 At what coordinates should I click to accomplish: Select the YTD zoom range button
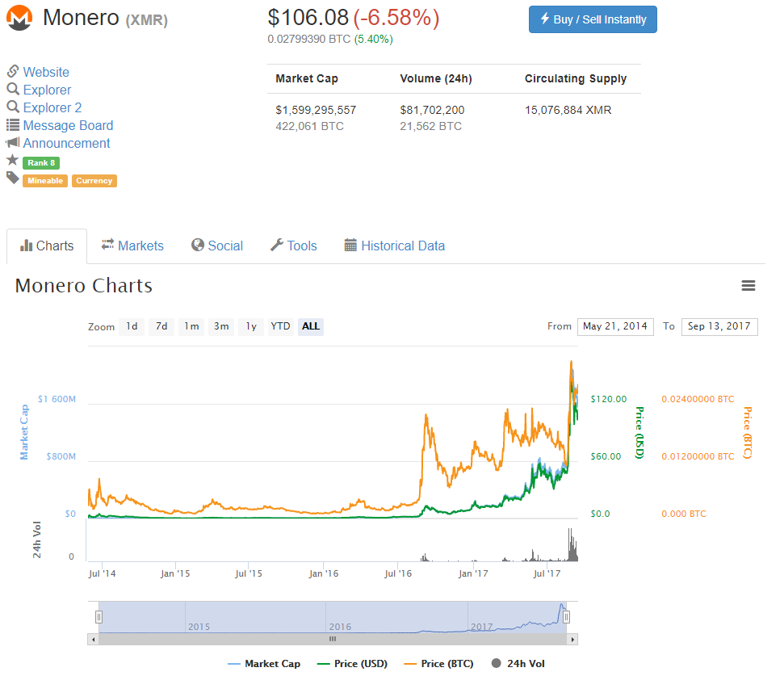coord(279,326)
